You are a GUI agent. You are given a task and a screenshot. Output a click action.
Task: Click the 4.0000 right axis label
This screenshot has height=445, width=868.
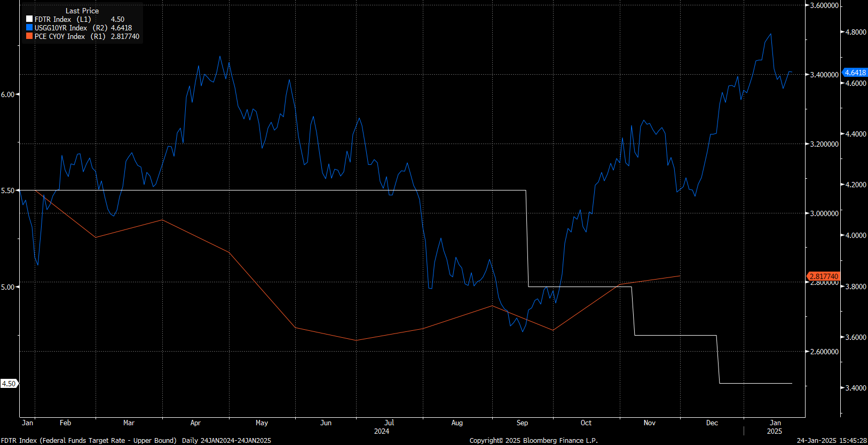click(856, 235)
